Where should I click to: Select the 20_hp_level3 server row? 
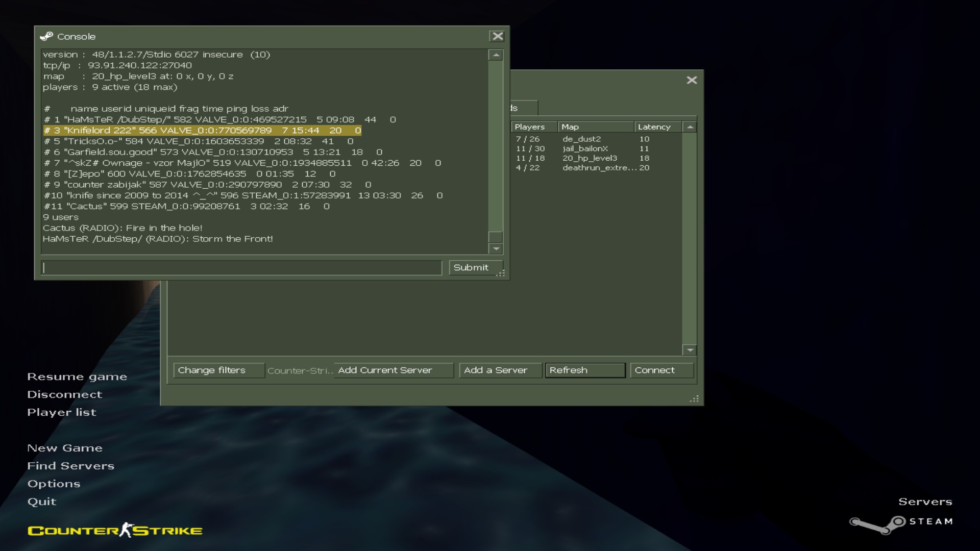pyautogui.click(x=596, y=158)
